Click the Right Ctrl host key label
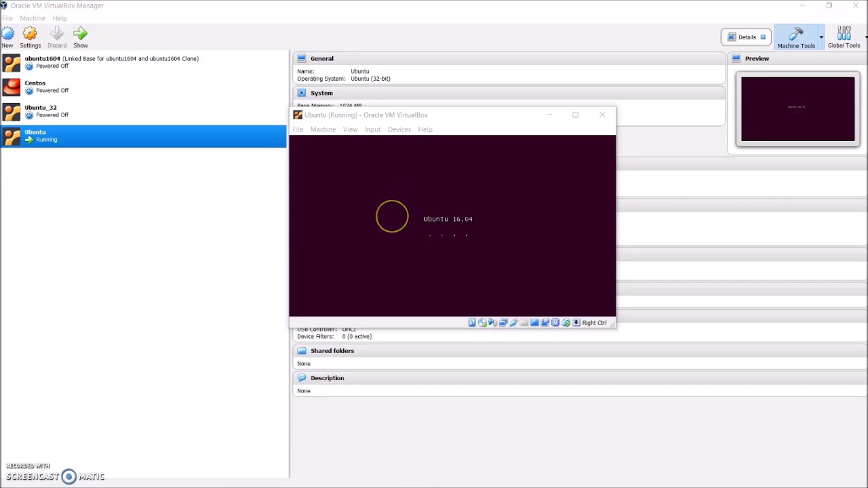This screenshot has width=868, height=488. [x=594, y=323]
